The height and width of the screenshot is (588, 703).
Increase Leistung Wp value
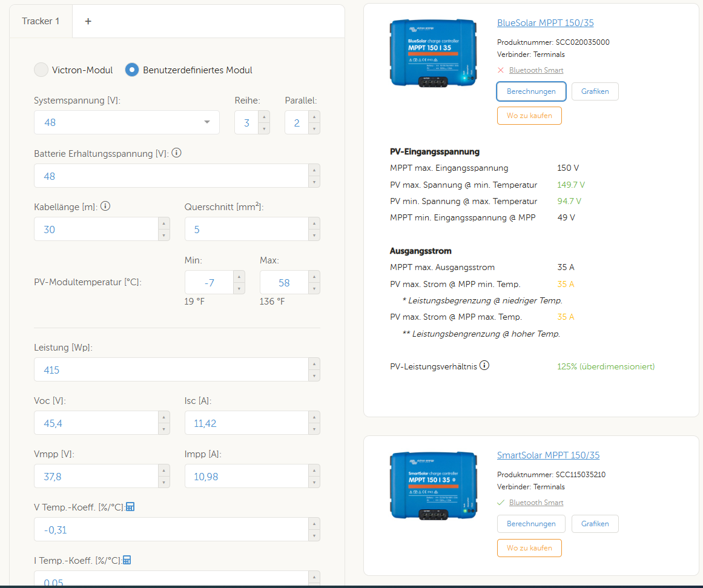(314, 364)
